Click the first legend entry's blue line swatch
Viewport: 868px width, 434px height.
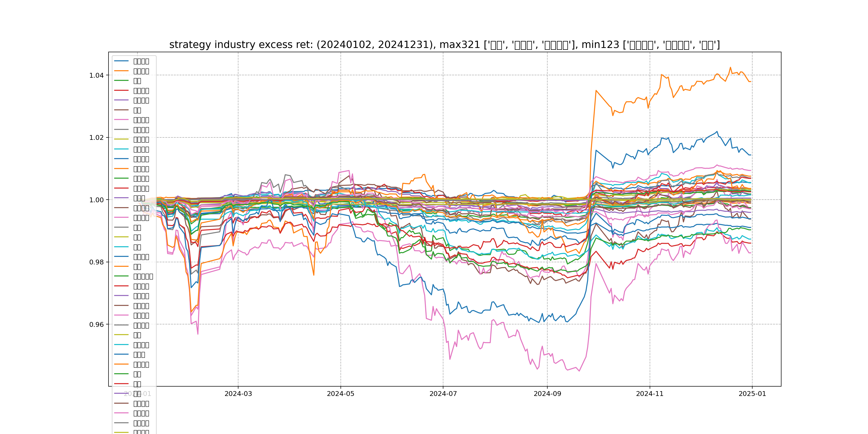[x=121, y=61]
